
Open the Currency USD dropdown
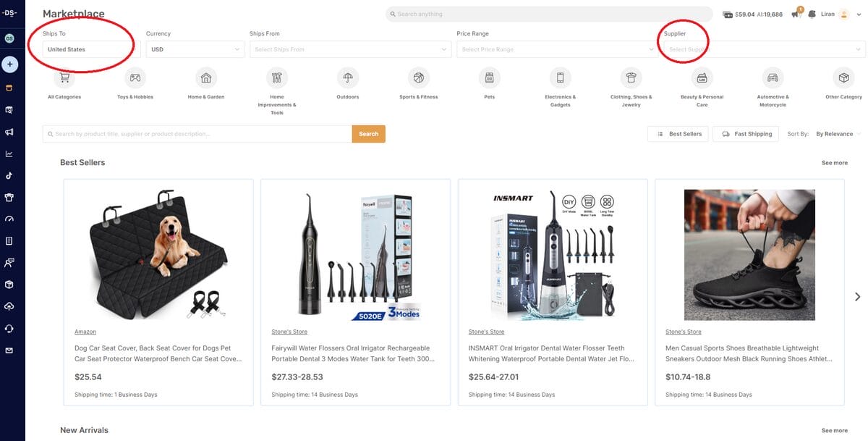click(195, 49)
